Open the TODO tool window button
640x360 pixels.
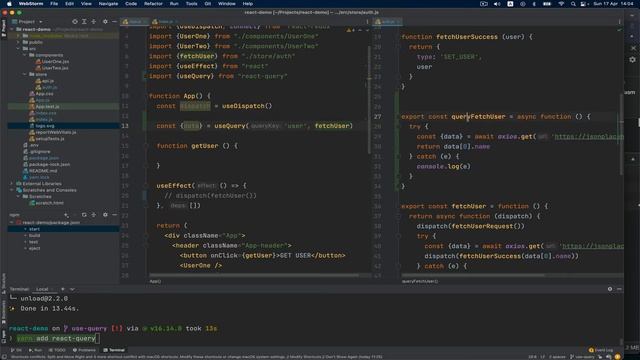[57, 350]
